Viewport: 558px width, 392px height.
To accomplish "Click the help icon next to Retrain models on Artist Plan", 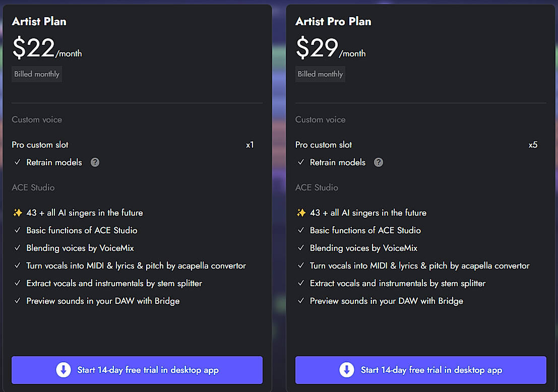I will pos(95,162).
